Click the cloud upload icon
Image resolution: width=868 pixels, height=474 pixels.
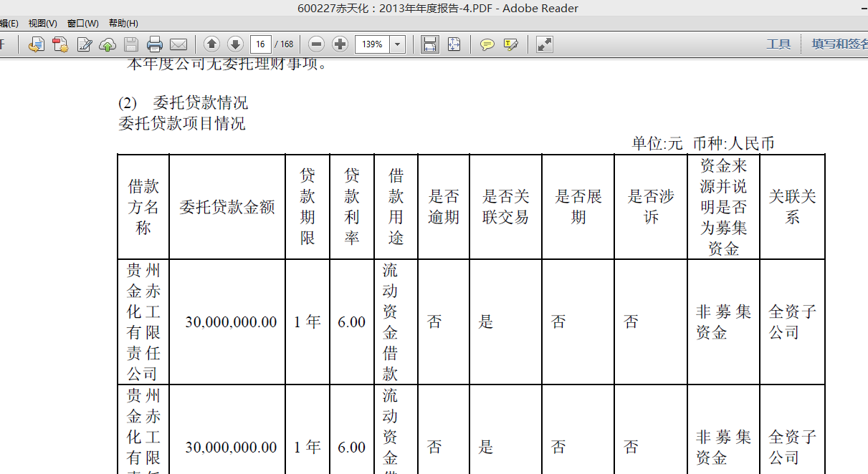coord(108,44)
